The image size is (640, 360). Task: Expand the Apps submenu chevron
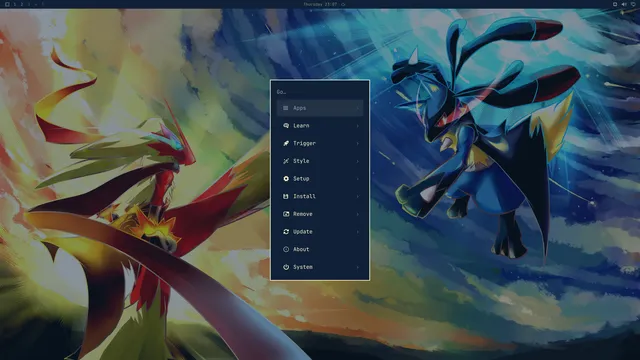[x=358, y=108]
